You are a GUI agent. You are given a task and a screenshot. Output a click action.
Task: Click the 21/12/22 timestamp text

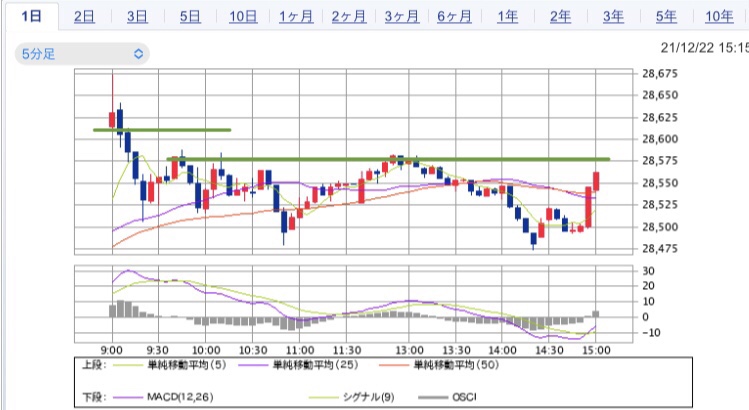(705, 48)
